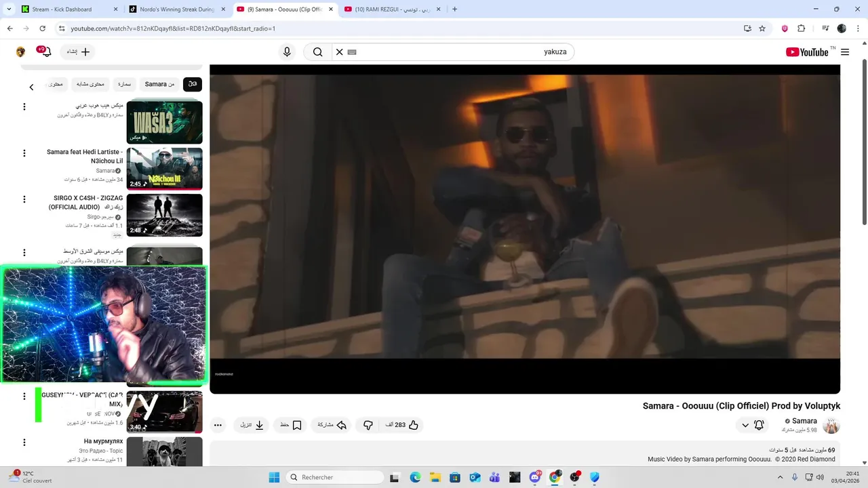Screen dimensions: 868x488
Task: Show hidden system tray icons
Action: [x=780, y=477]
